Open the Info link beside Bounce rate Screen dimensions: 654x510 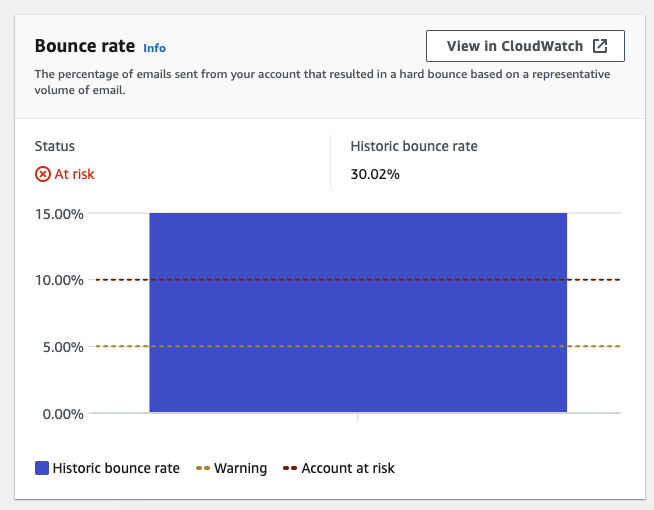[x=154, y=48]
